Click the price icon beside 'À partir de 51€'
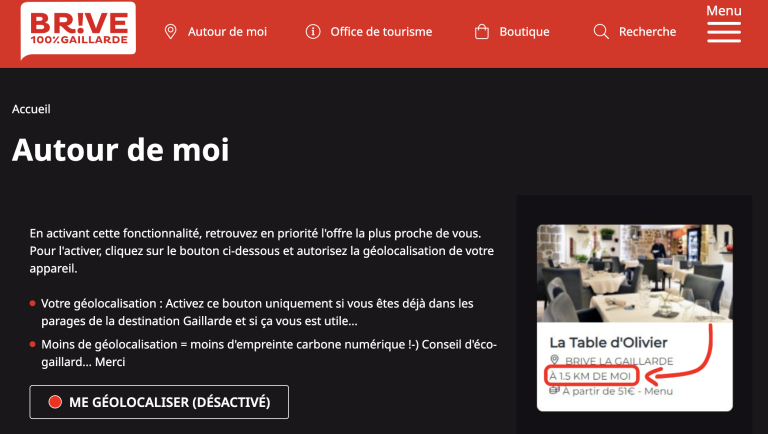This screenshot has width=768, height=434. click(x=555, y=391)
